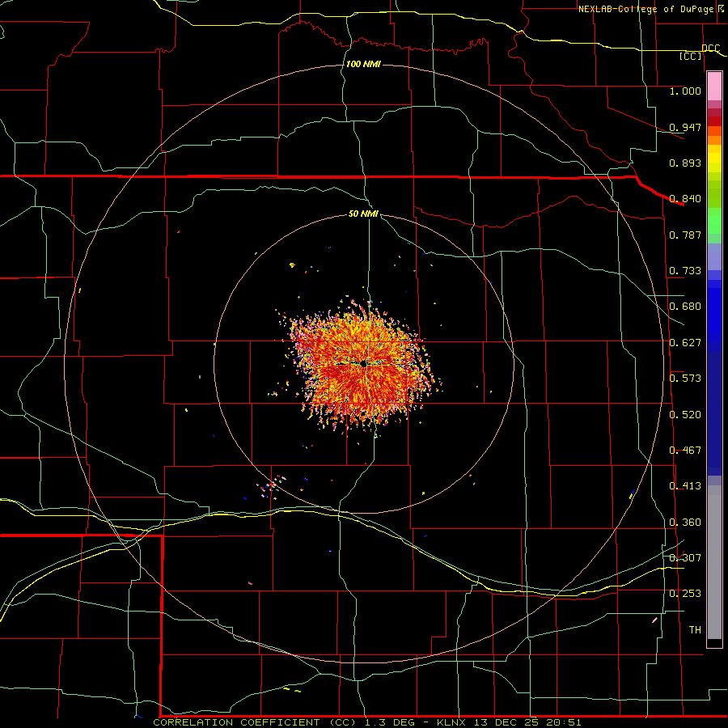This screenshot has height=728, width=728.
Task: Click the 0.893 scale value
Action: pos(685,163)
